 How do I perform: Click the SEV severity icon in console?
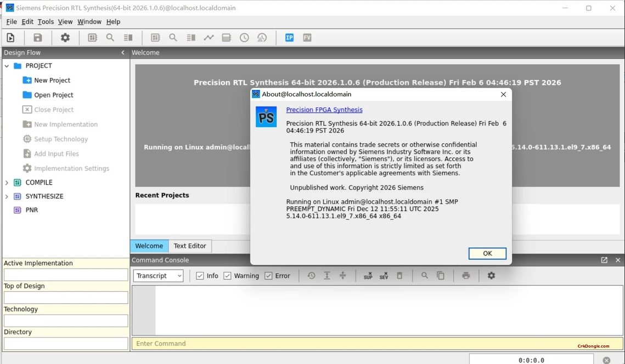coord(384,276)
